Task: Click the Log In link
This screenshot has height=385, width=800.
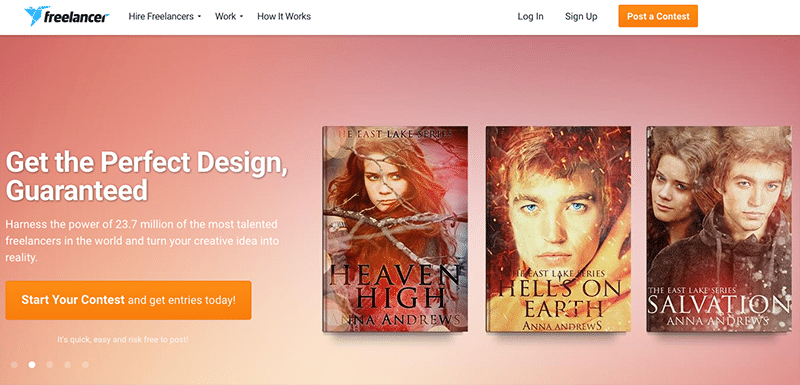Action: (x=531, y=16)
